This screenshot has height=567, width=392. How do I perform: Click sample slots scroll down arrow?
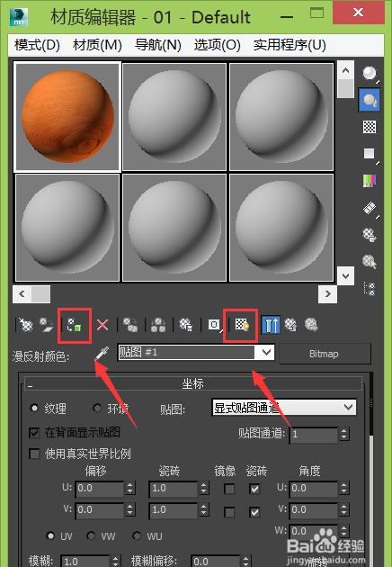coord(345,276)
